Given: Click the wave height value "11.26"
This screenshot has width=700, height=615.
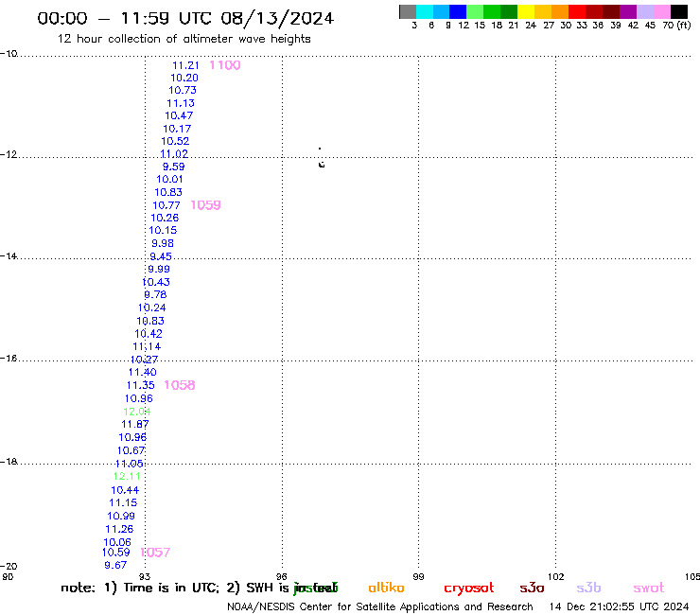Looking at the screenshot, I should click(119, 529).
